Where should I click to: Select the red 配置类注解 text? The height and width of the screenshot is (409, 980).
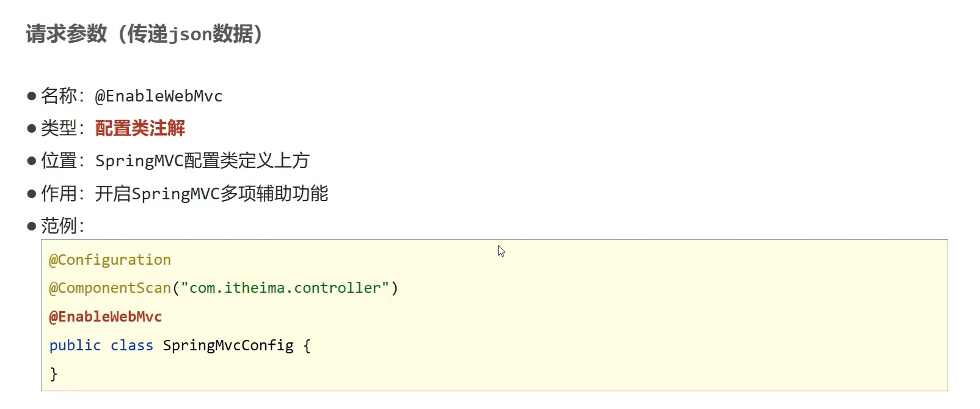[140, 128]
